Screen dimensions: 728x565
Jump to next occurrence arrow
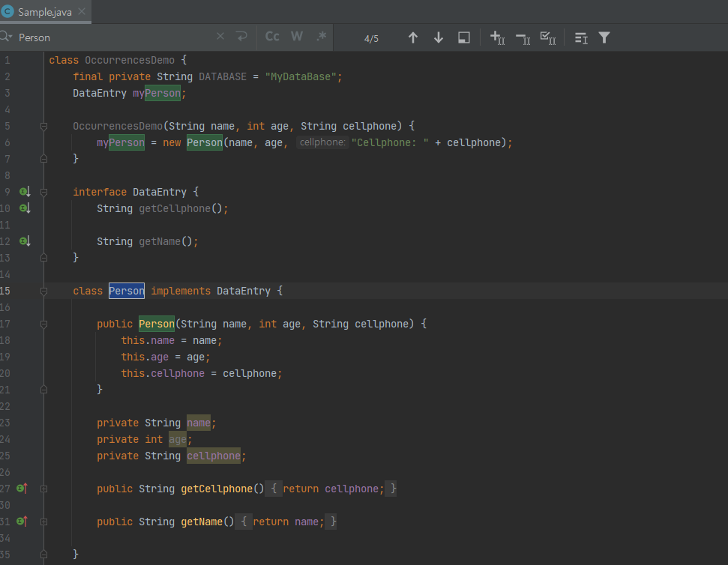coord(439,37)
